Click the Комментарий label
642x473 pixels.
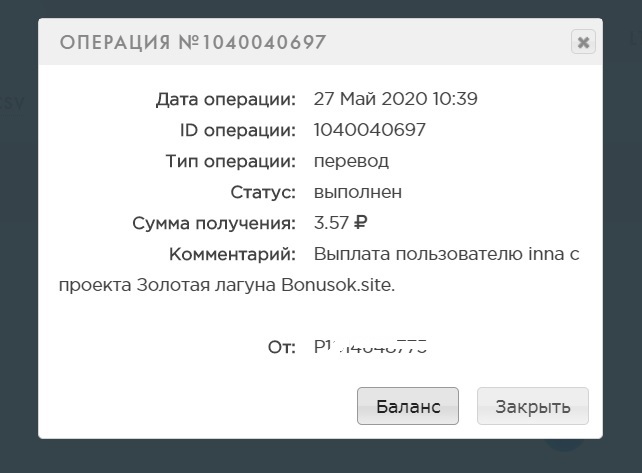232,254
